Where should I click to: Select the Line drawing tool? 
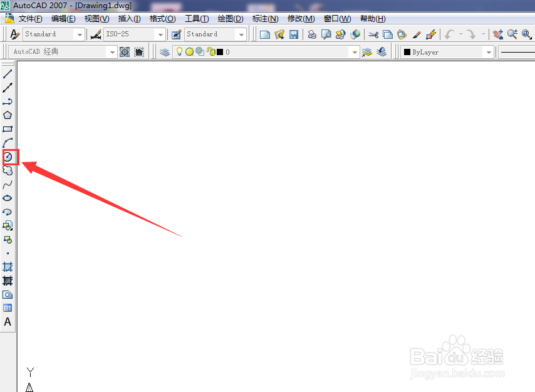tap(8, 73)
